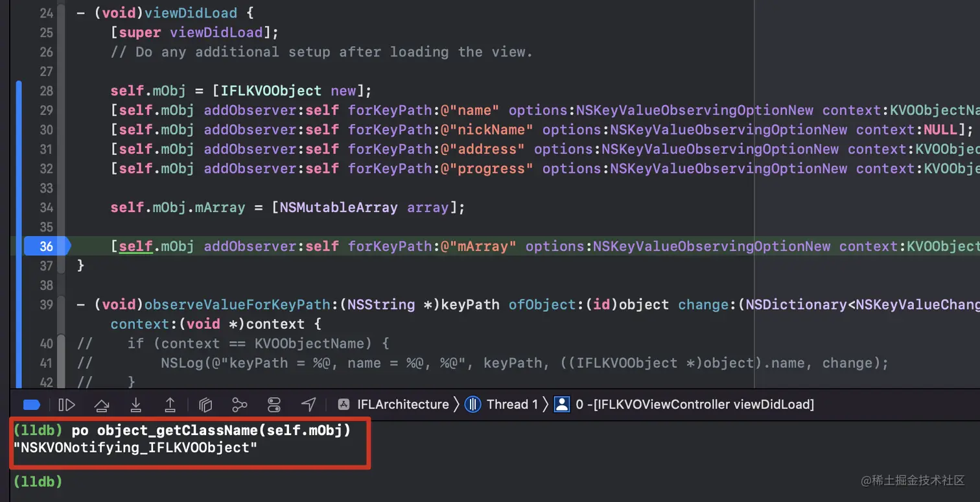The width and height of the screenshot is (980, 502).
Task: Click the Thread 1 thread icon
Action: [473, 405]
